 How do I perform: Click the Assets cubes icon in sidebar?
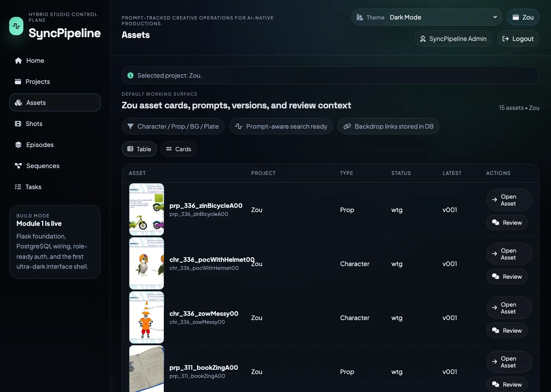(x=18, y=103)
